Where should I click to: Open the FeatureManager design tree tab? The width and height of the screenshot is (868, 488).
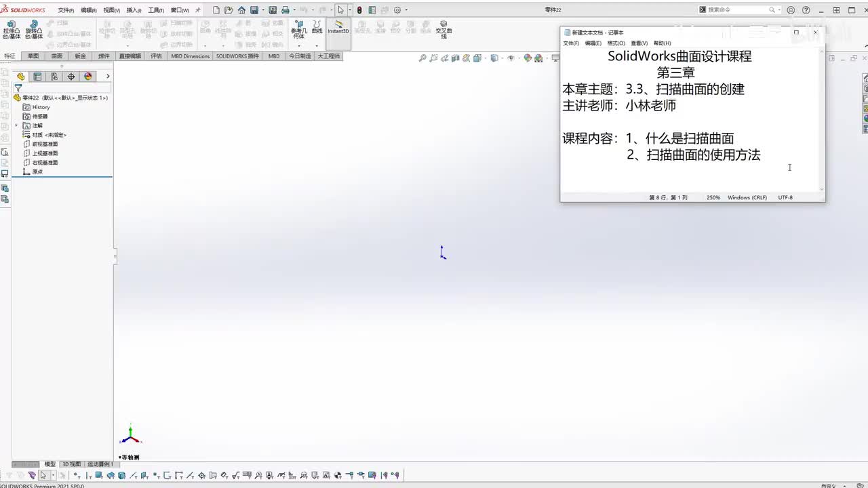click(x=21, y=77)
